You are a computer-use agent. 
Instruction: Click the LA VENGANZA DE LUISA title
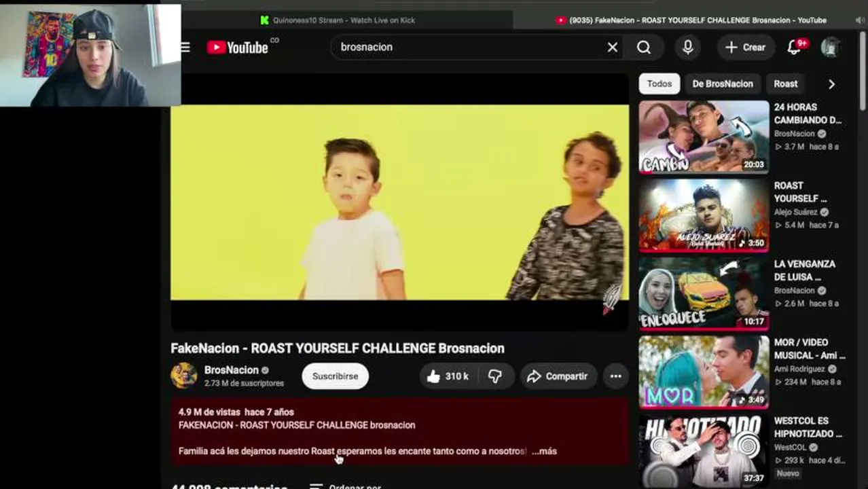805,270
